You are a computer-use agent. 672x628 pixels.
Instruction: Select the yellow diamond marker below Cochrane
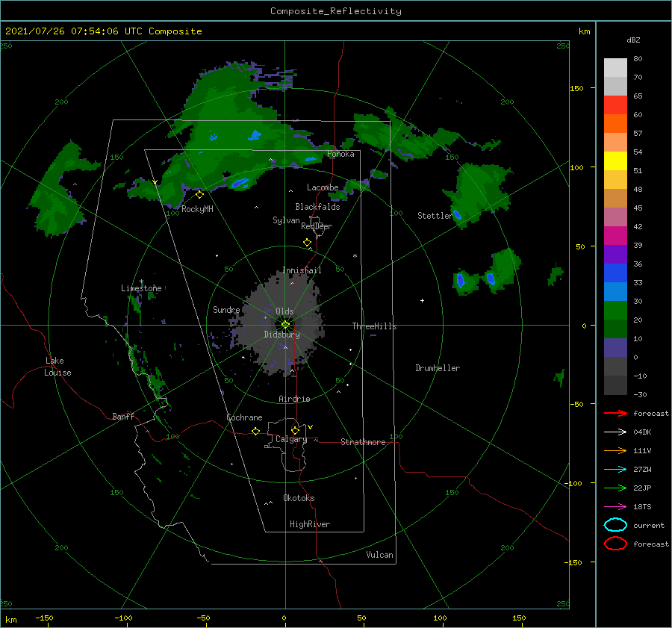point(256,431)
